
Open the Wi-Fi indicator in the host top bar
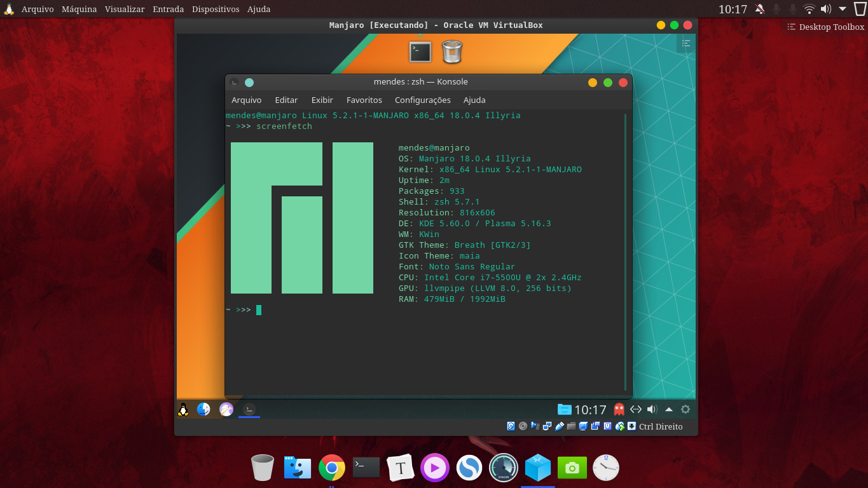[809, 9]
